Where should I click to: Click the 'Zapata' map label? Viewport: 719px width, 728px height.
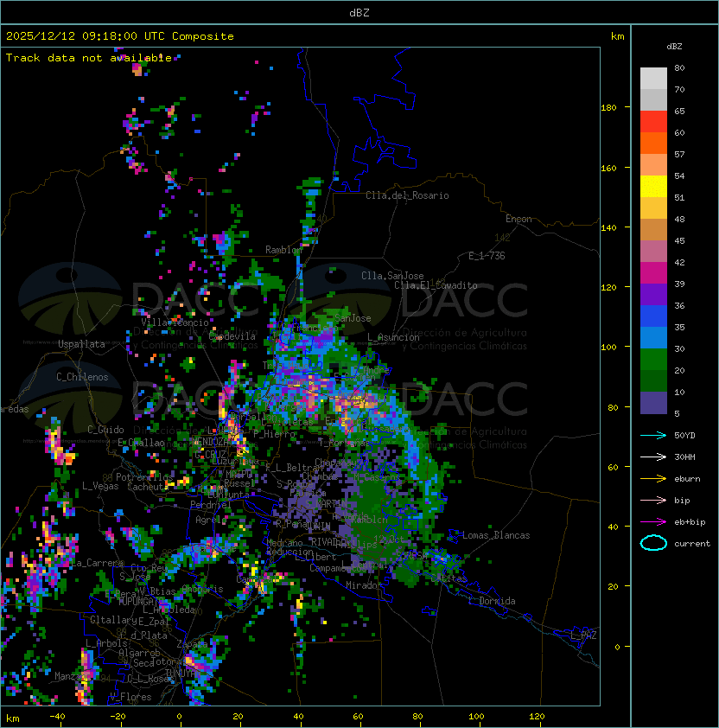click(x=192, y=644)
